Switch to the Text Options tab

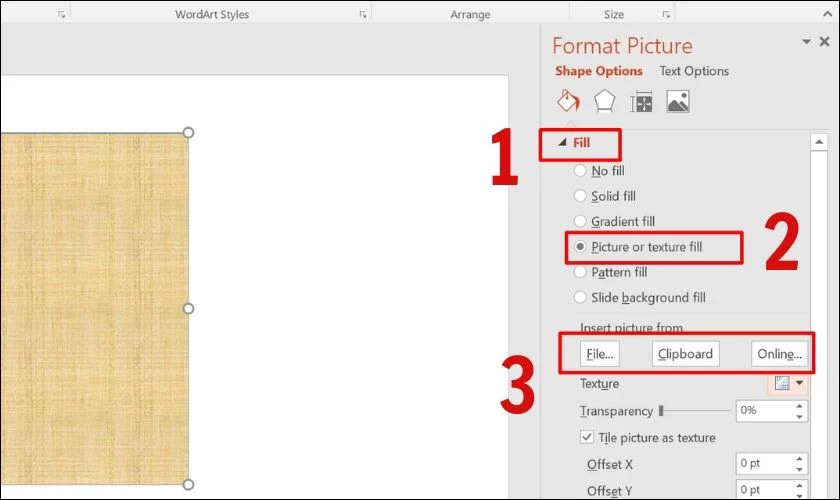pos(694,71)
